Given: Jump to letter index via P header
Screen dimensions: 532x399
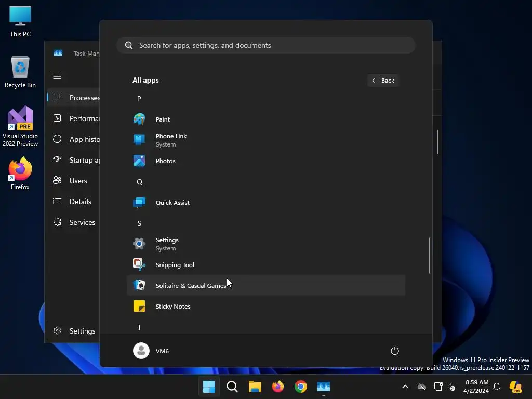Looking at the screenshot, I should [x=139, y=99].
